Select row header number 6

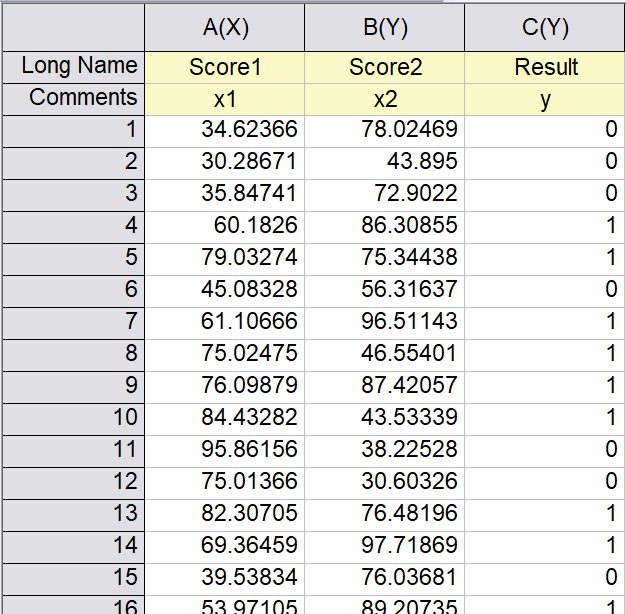pyautogui.click(x=73, y=291)
